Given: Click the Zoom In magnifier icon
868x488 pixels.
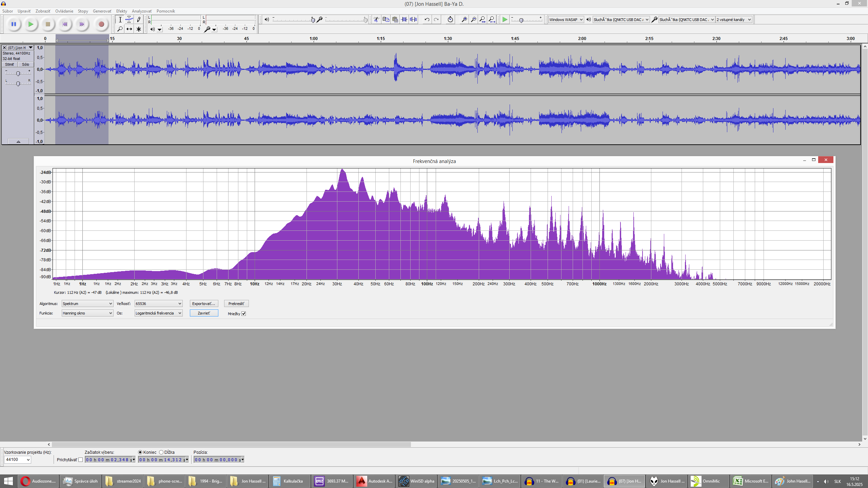Looking at the screenshot, I should click(x=464, y=20).
